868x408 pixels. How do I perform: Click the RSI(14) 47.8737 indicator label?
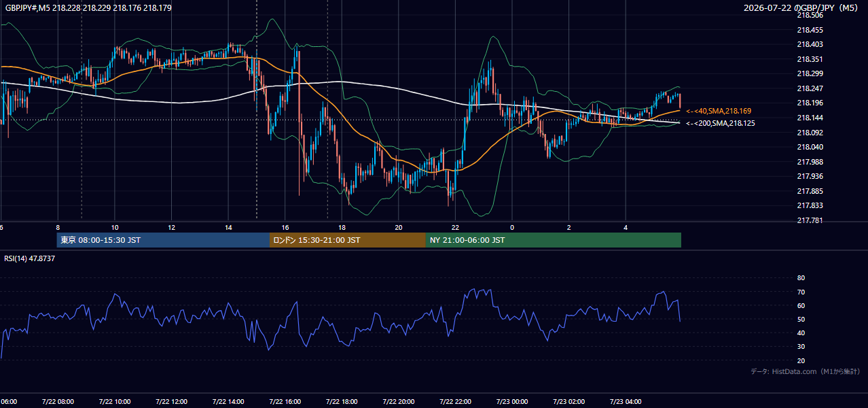(x=30, y=258)
